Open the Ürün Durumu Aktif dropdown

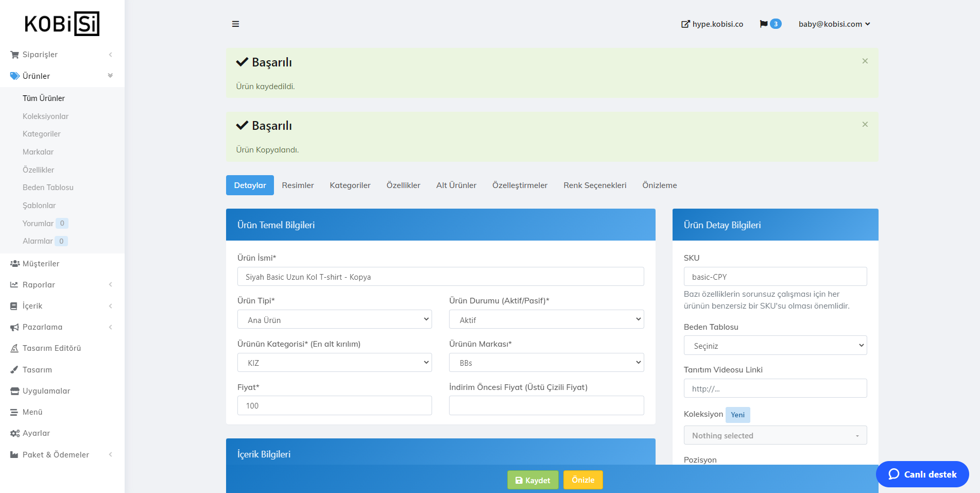(x=546, y=319)
